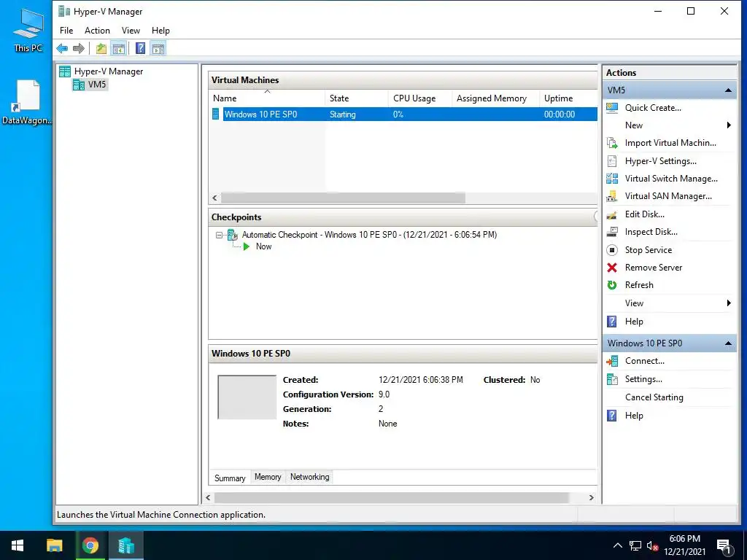Image resolution: width=747 pixels, height=560 pixels.
Task: Click the Cancel Starting action
Action: (x=654, y=397)
